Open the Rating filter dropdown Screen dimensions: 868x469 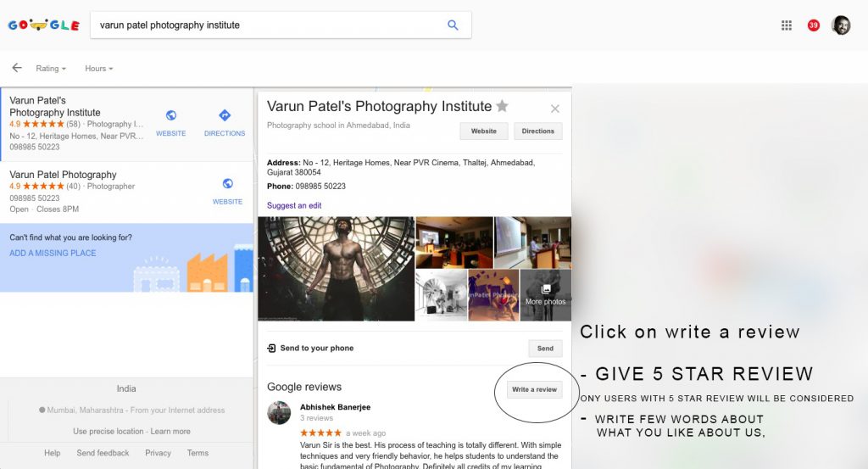(x=50, y=69)
